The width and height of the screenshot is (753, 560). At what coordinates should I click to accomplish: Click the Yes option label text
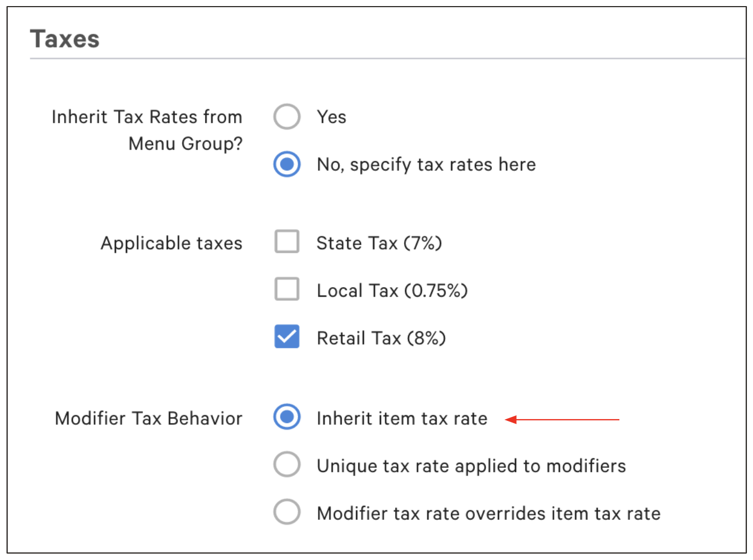tap(331, 117)
